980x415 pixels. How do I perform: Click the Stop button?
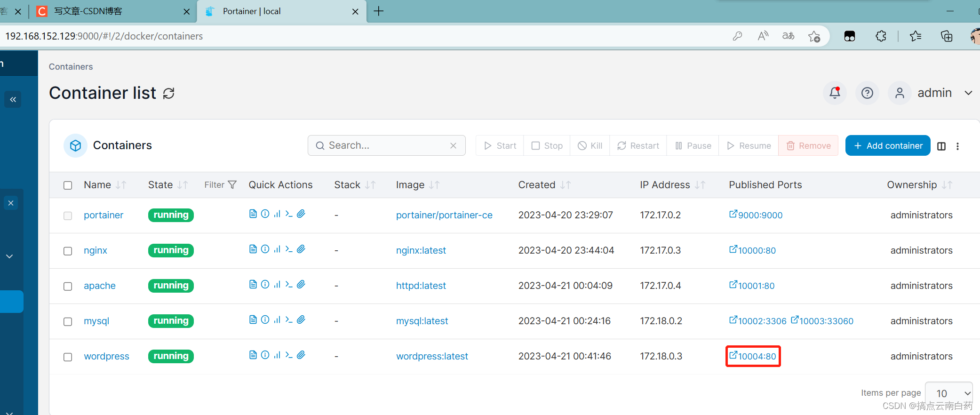point(547,145)
